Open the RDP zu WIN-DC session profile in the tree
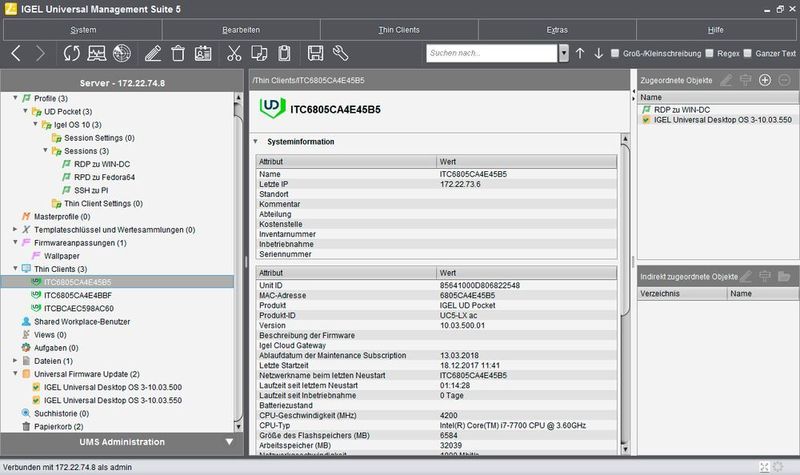 (x=102, y=164)
